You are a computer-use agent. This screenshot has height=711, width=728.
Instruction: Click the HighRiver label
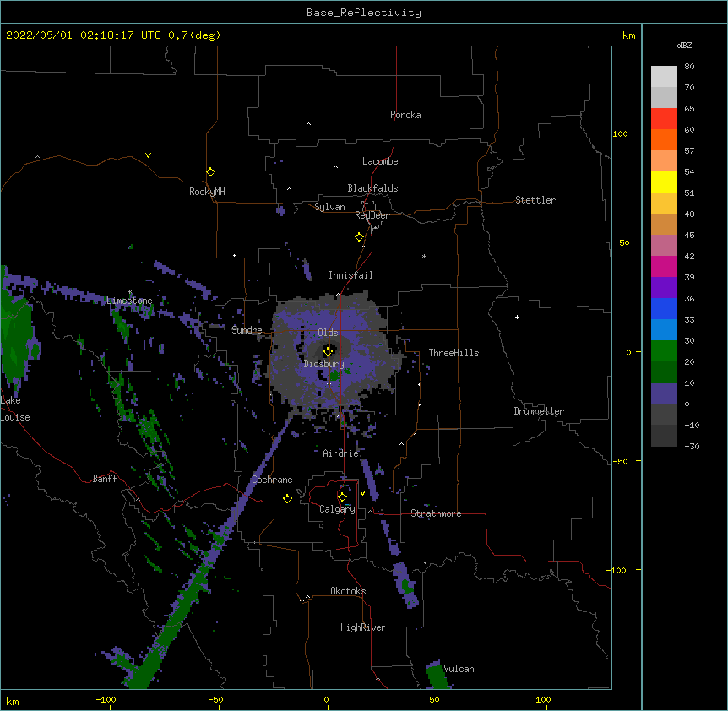[x=363, y=627]
